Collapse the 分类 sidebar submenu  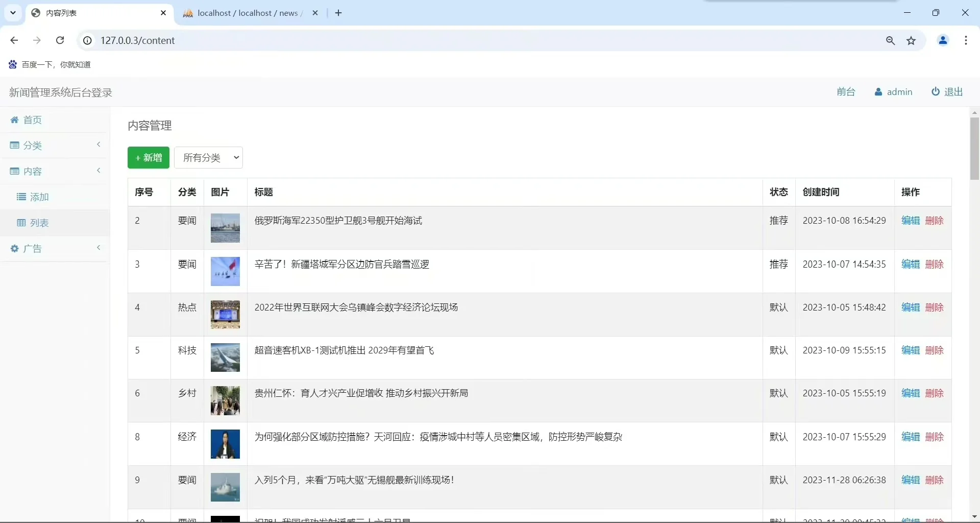pos(99,145)
